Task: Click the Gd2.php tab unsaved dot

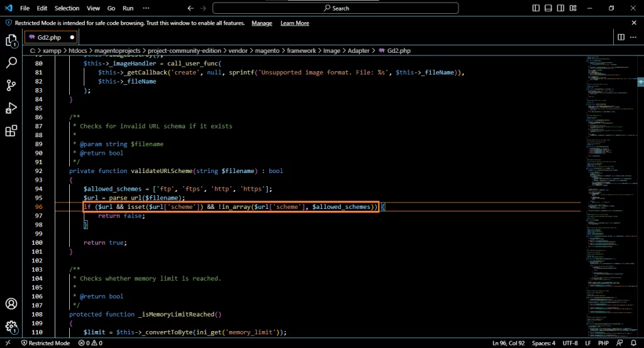Action: pos(72,37)
